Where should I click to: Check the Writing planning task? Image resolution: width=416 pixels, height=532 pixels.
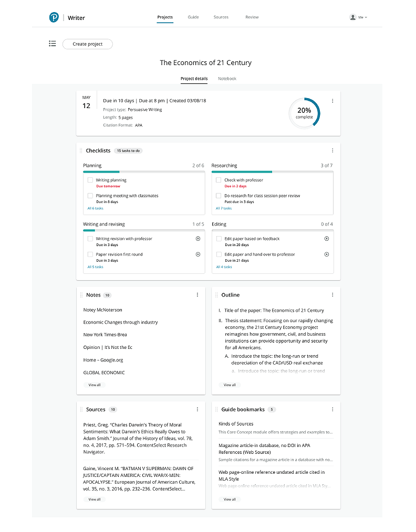tap(90, 180)
